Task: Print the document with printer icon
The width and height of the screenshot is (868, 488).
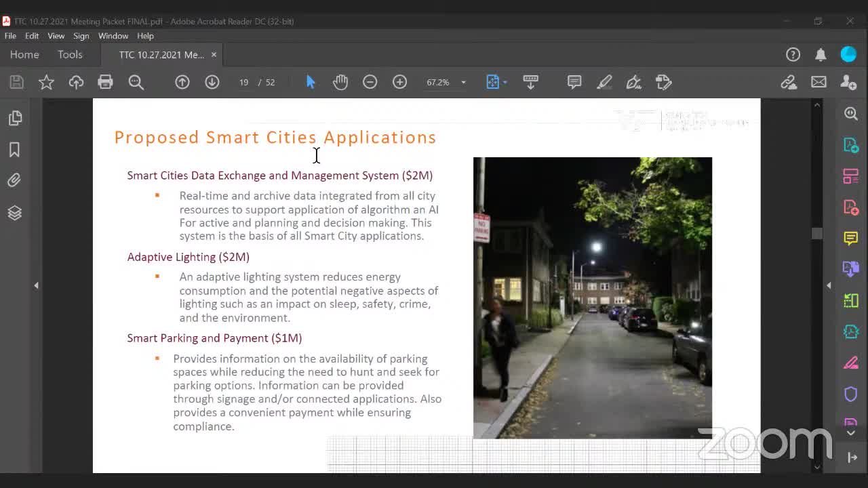Action: pos(105,82)
